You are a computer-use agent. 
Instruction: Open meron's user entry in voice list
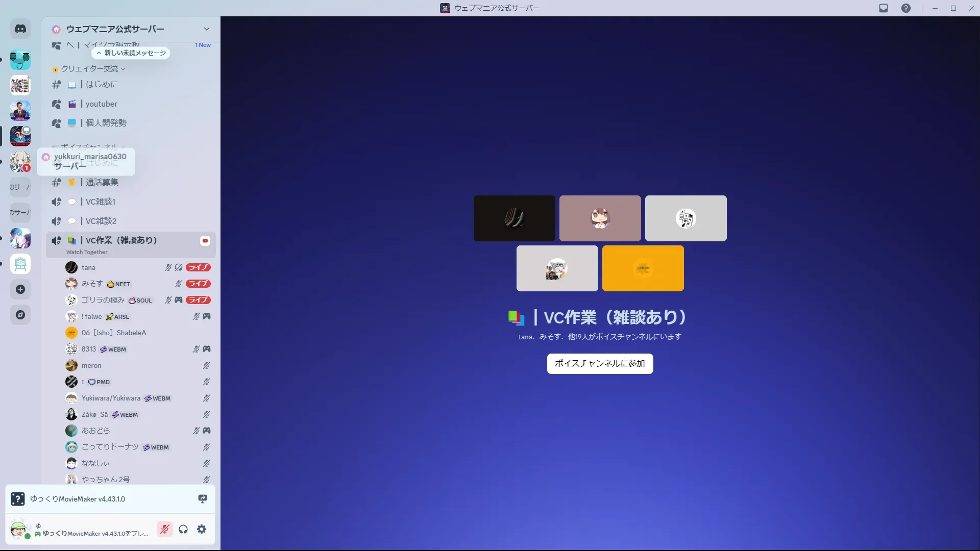point(91,365)
